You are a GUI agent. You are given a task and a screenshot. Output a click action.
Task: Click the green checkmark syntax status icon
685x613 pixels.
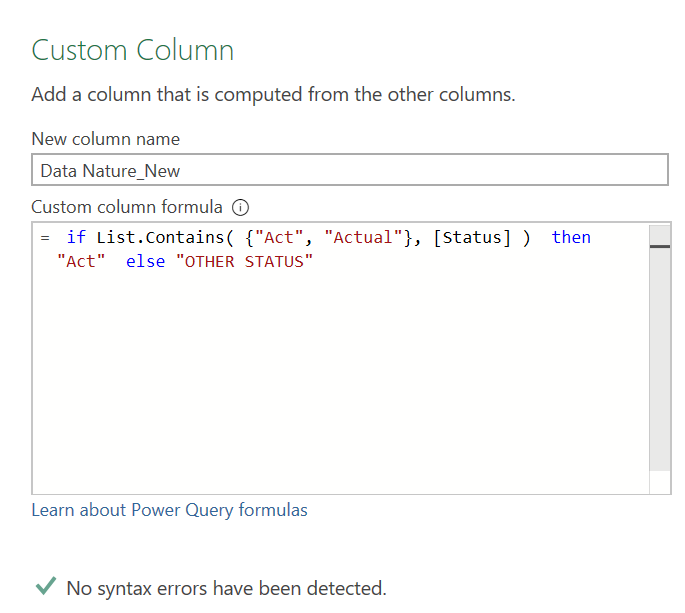point(44,586)
